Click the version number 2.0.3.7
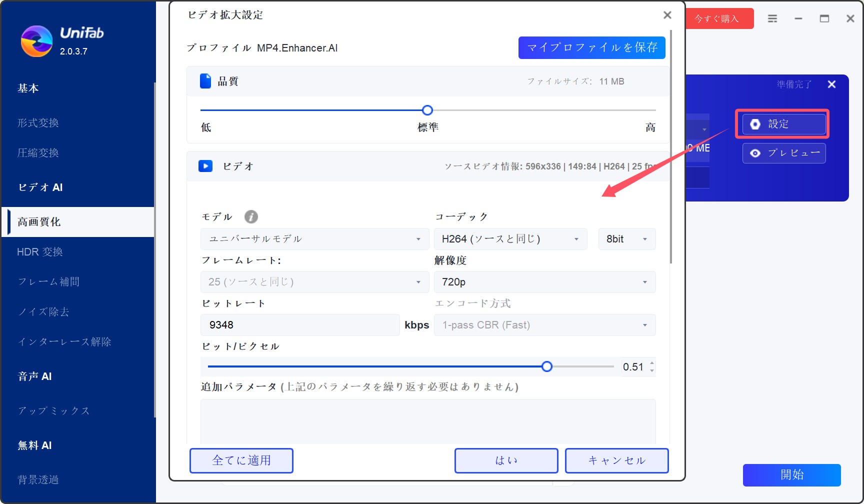864x504 pixels. tap(73, 51)
